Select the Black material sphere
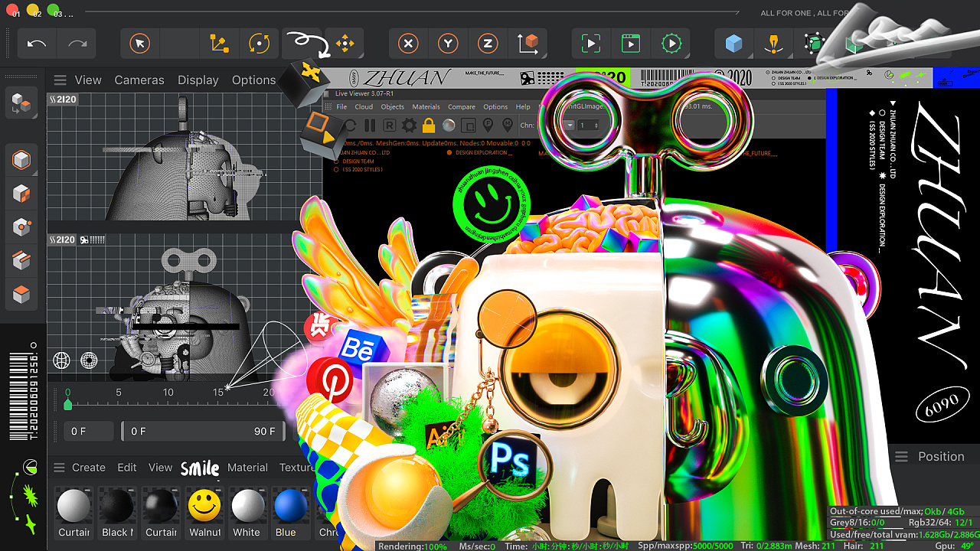Image resolution: width=980 pixels, height=551 pixels. 118,507
